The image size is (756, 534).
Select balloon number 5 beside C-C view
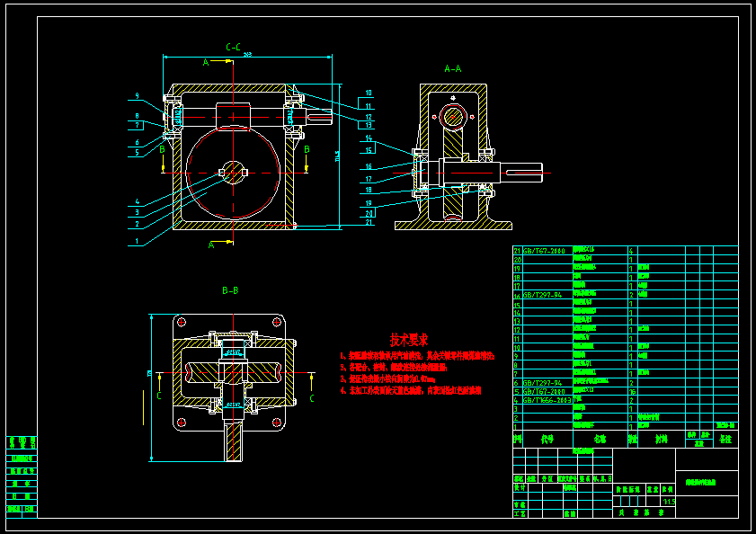click(137, 153)
